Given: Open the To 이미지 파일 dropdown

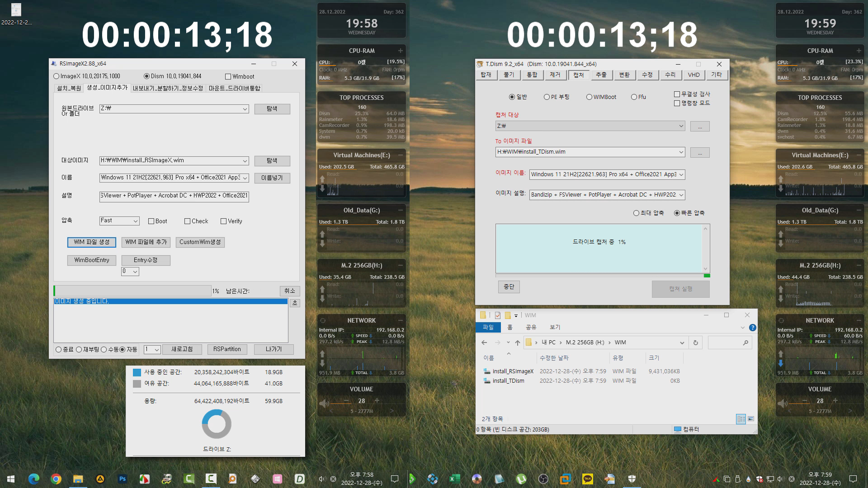Looking at the screenshot, I should point(681,152).
